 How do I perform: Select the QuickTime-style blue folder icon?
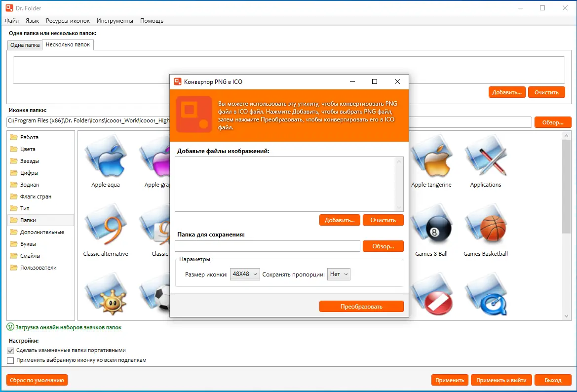pyautogui.click(x=486, y=294)
